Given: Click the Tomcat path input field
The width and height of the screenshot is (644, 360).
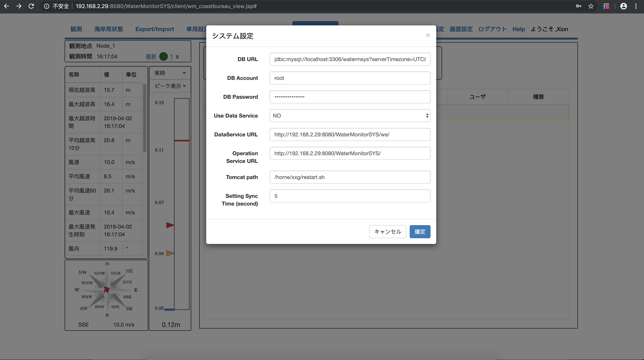Looking at the screenshot, I should click(x=350, y=177).
